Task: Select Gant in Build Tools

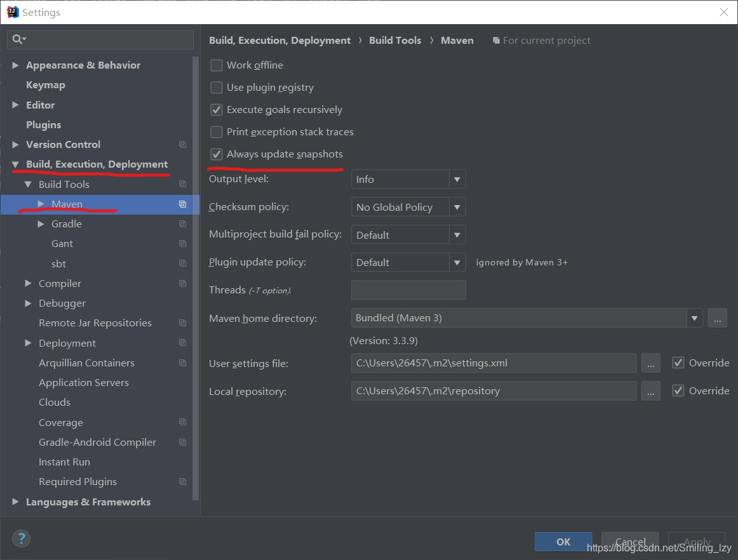Action: [x=62, y=244]
